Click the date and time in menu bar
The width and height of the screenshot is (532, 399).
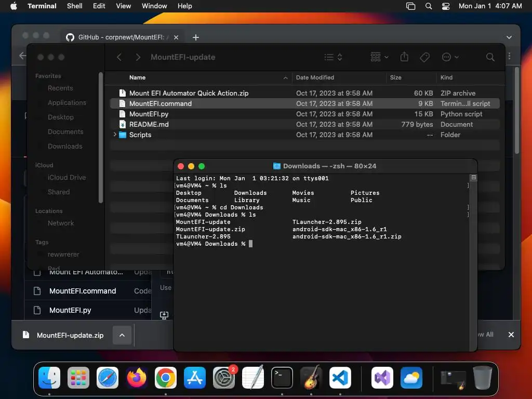click(490, 6)
